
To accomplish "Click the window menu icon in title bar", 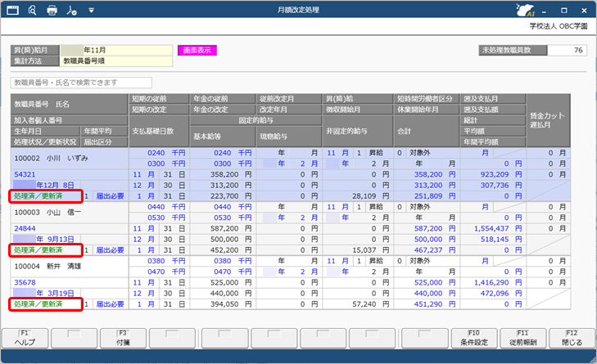I will coord(11,11).
